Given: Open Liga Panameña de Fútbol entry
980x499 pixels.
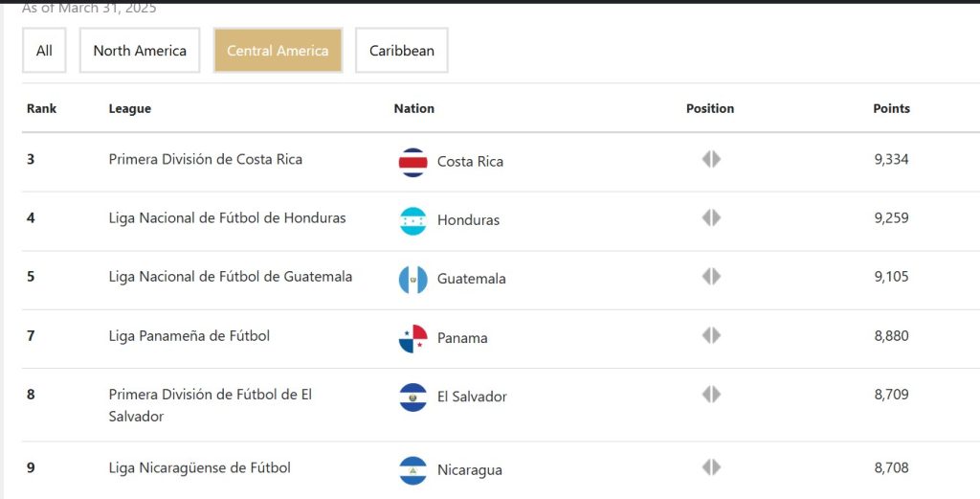Looking at the screenshot, I should tap(189, 336).
